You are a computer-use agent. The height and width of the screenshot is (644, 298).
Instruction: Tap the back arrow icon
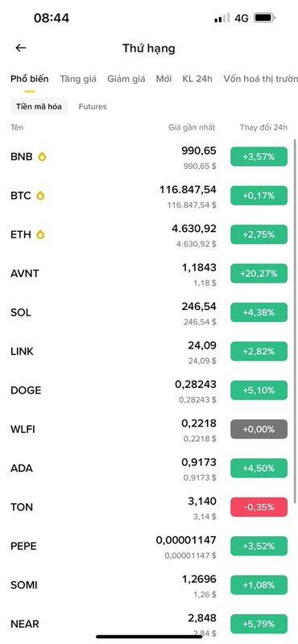21,48
